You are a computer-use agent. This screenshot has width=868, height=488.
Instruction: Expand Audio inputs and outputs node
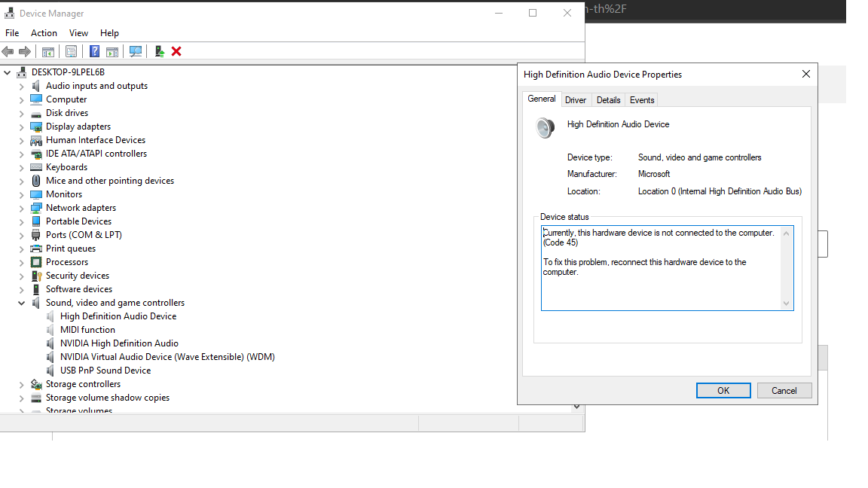click(x=22, y=87)
